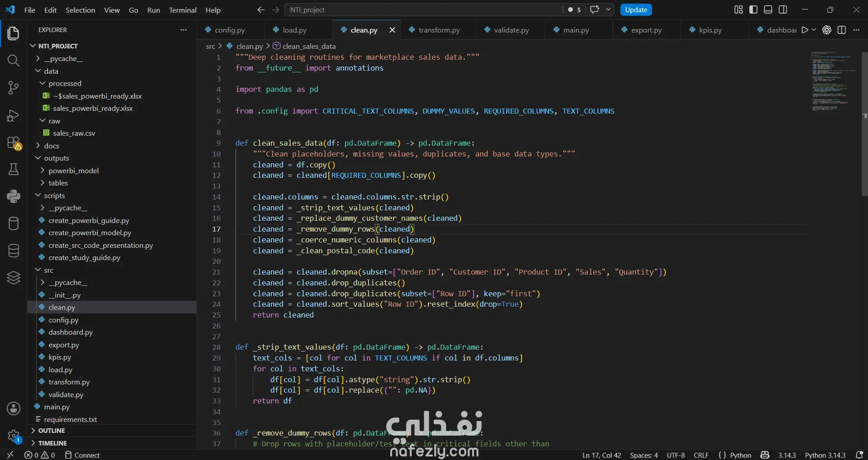Open the stacked-layers icon view in activity bar
This screenshot has height=460, width=868.
coord(14,277)
